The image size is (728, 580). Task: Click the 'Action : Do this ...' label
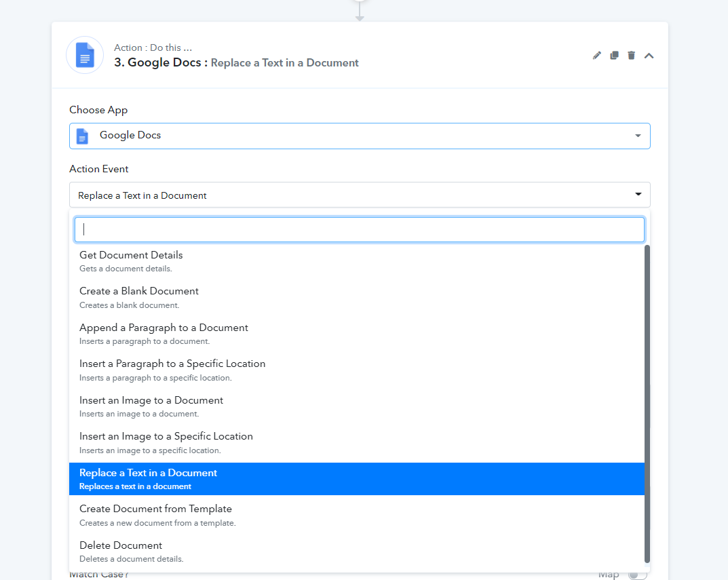coord(153,47)
